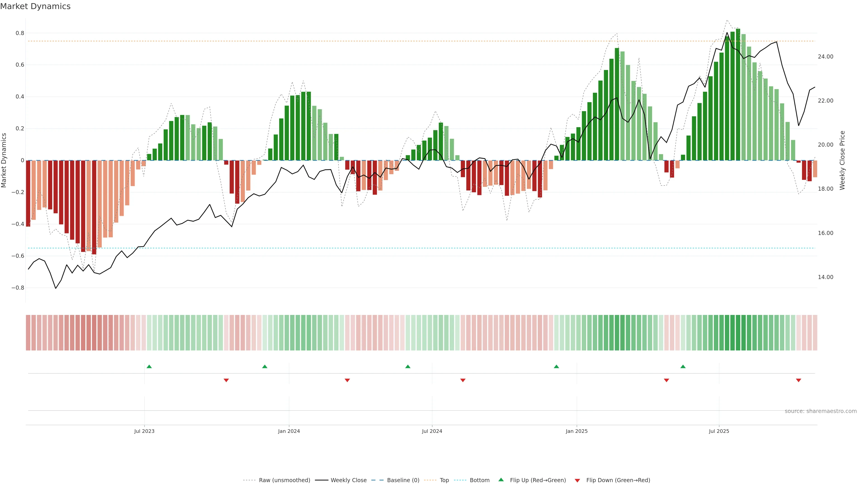Screen dimensions: 868x488
Task: Click the red Flip Down legend triangle icon
Action: tap(577, 480)
